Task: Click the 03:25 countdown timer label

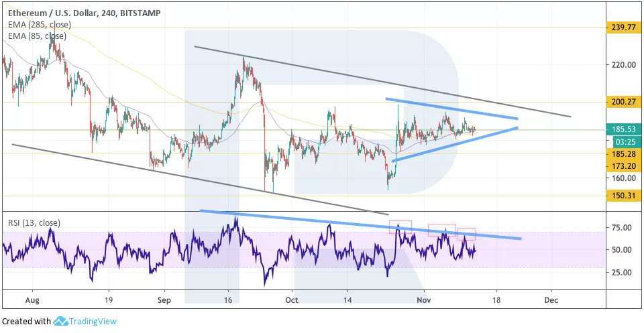Action: (624, 142)
